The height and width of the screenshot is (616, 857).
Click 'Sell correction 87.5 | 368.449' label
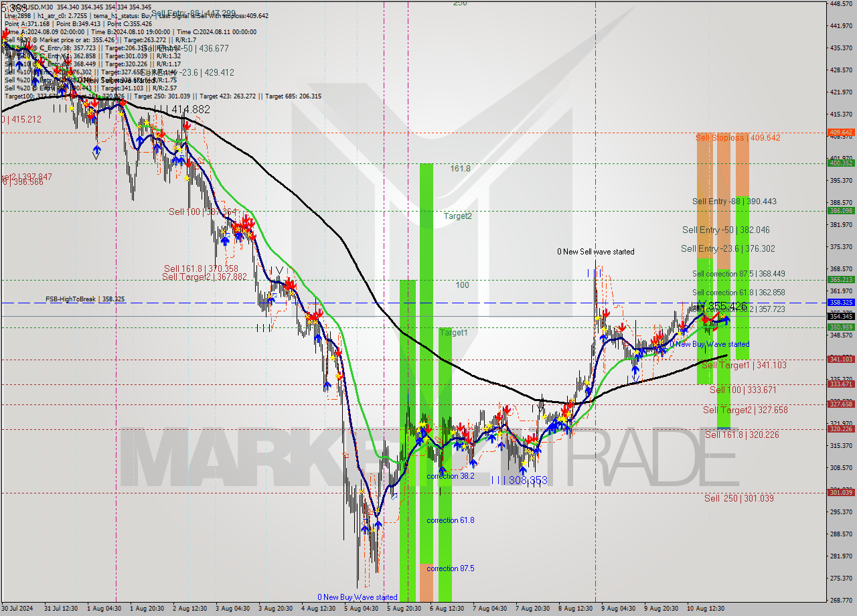pyautogui.click(x=738, y=274)
